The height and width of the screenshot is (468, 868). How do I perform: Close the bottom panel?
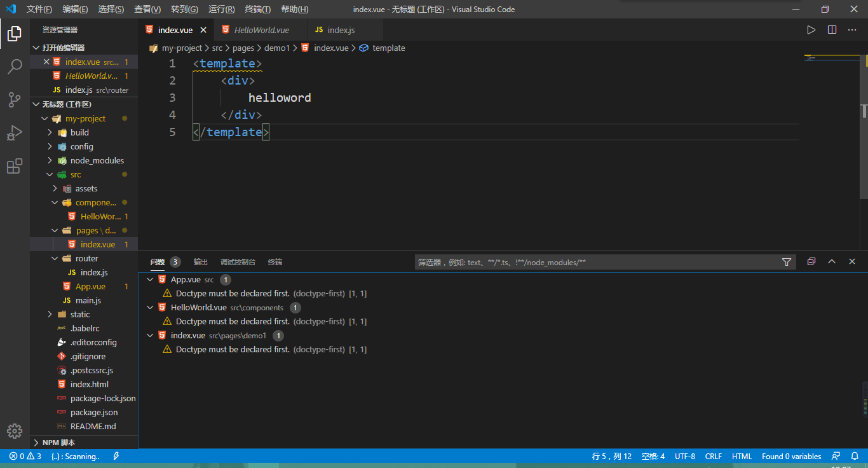(x=852, y=261)
